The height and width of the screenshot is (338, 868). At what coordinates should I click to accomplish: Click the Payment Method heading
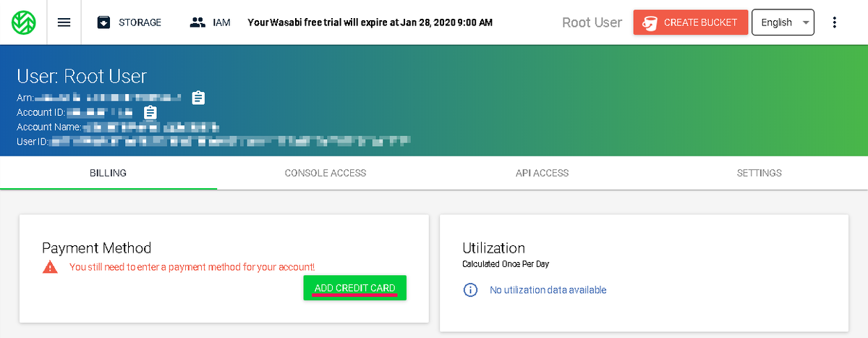coord(96,248)
